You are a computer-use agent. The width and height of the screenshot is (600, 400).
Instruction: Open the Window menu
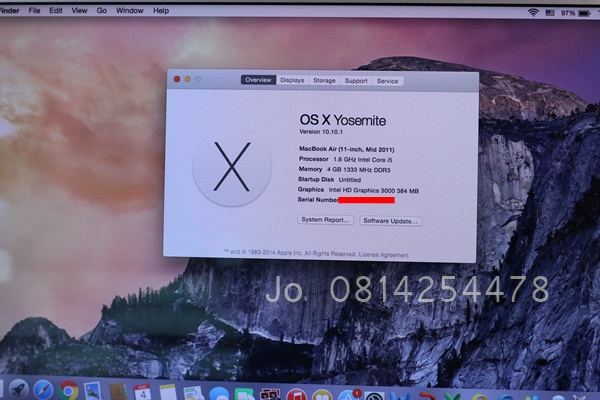point(130,11)
